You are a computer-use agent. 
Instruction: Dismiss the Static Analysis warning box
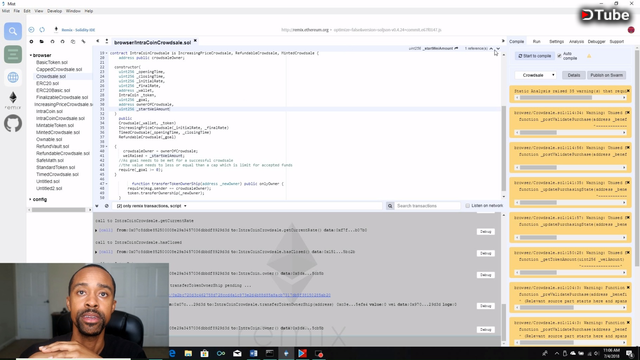click(628, 91)
